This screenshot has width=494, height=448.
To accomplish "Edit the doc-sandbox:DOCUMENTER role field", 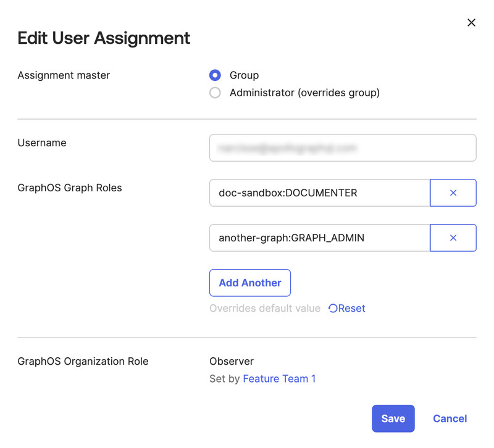I will click(320, 193).
